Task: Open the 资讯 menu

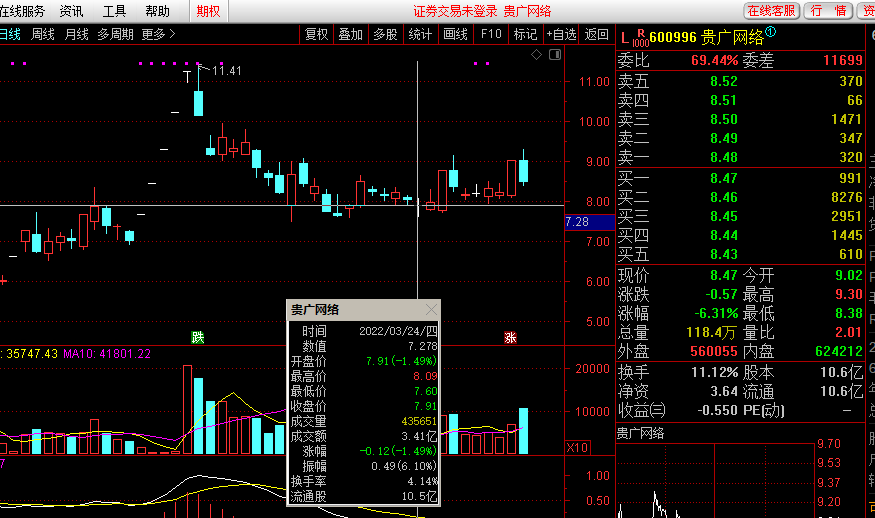Action: pyautogui.click(x=72, y=11)
